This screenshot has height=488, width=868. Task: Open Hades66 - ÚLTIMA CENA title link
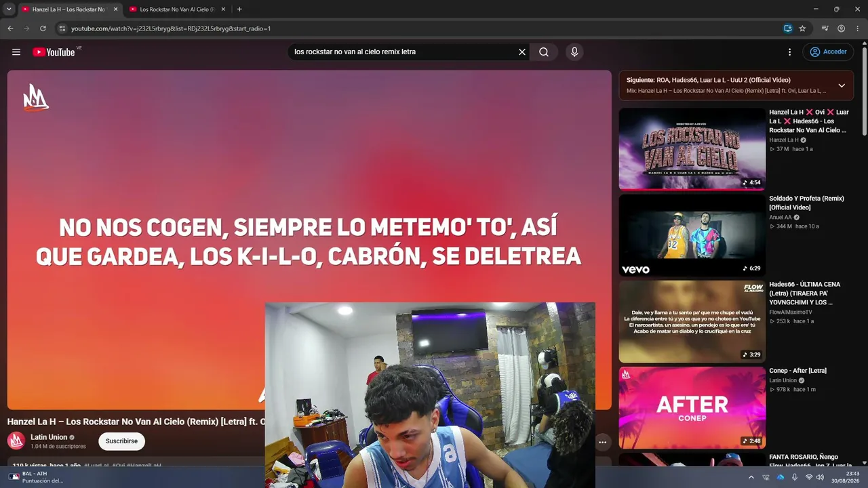[805, 293]
